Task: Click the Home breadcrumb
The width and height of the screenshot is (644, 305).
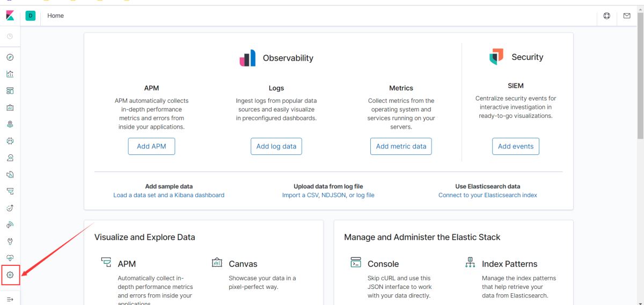Action: point(55,16)
